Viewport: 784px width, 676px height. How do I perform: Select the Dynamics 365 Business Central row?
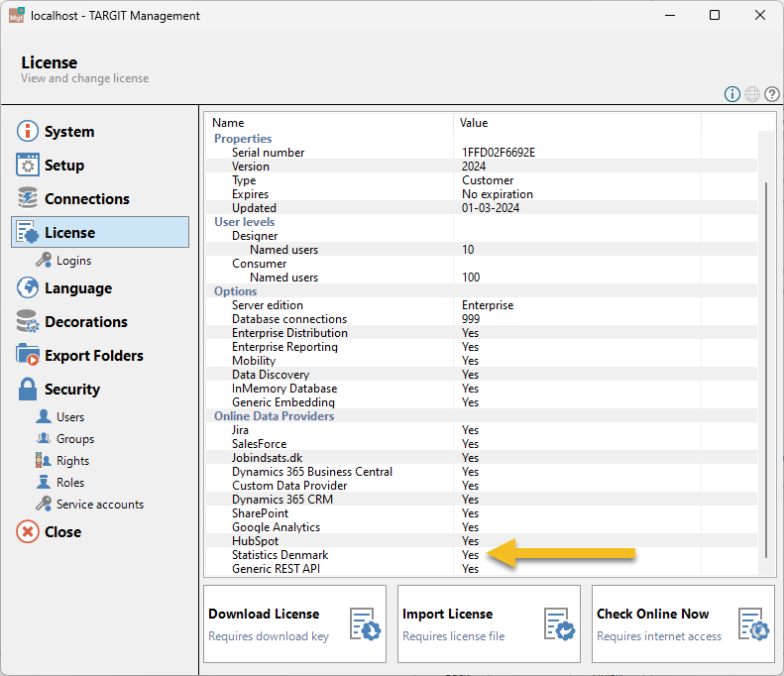481,472
